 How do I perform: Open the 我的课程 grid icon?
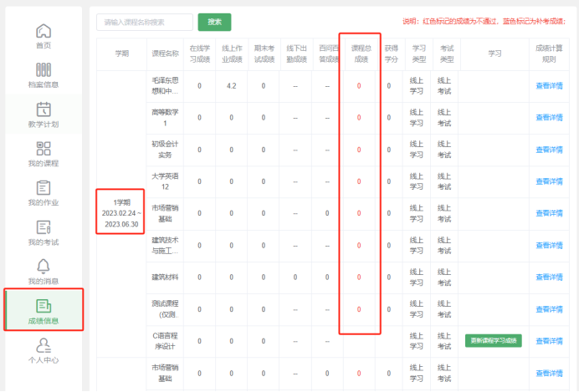[44, 149]
